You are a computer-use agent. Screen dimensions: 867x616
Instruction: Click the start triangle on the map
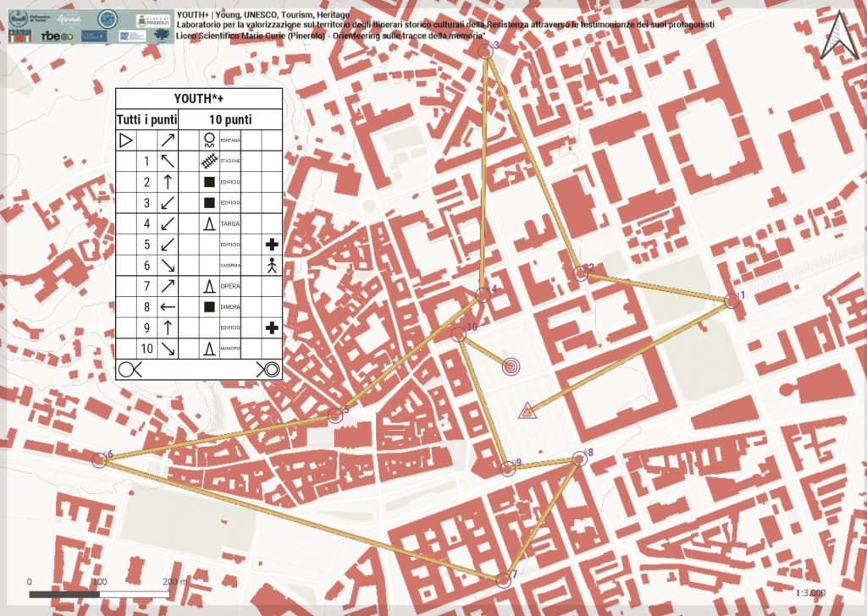(527, 411)
